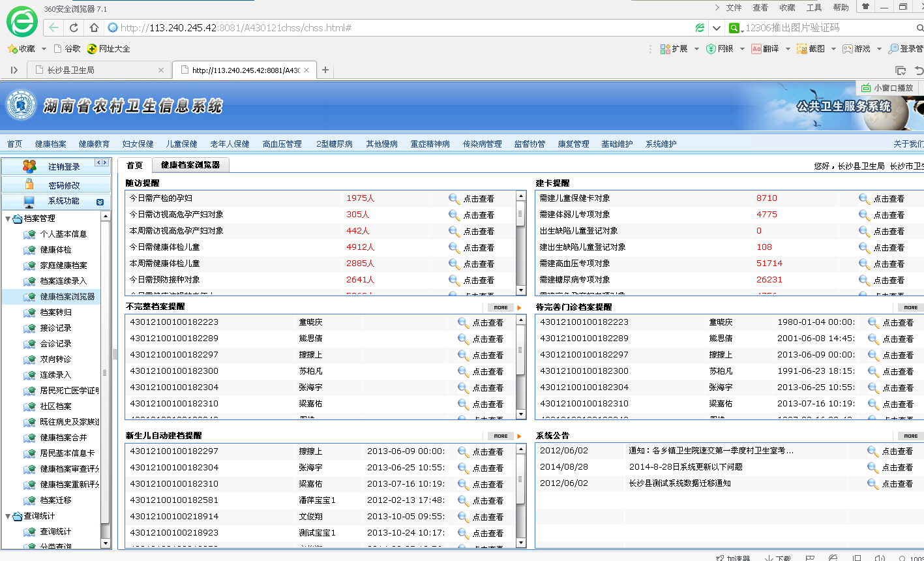Click MORE button in 新生儿自动建档提醒
Image resolution: width=924 pixels, height=561 pixels.
(x=500, y=436)
